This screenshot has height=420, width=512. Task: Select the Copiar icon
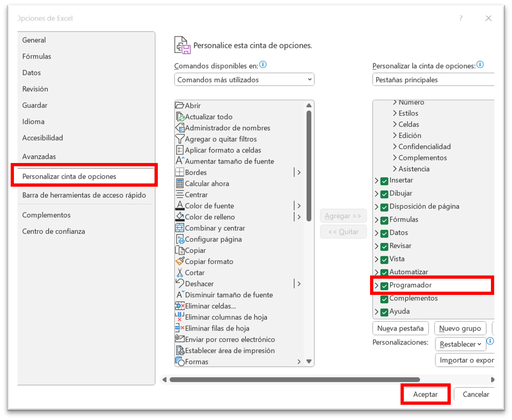coord(180,250)
